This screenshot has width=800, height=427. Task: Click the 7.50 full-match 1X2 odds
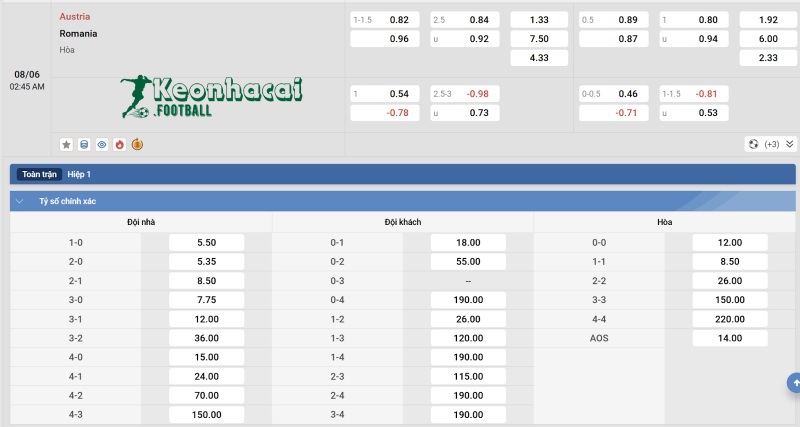[539, 39]
